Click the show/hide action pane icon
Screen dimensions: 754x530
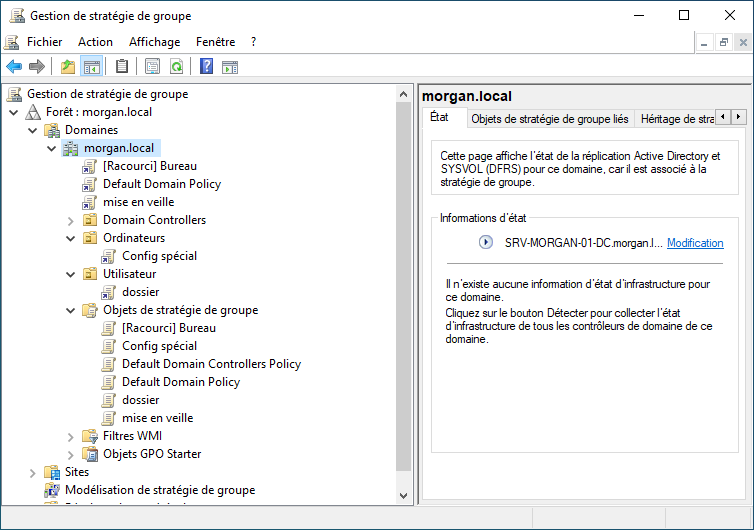coord(230,67)
